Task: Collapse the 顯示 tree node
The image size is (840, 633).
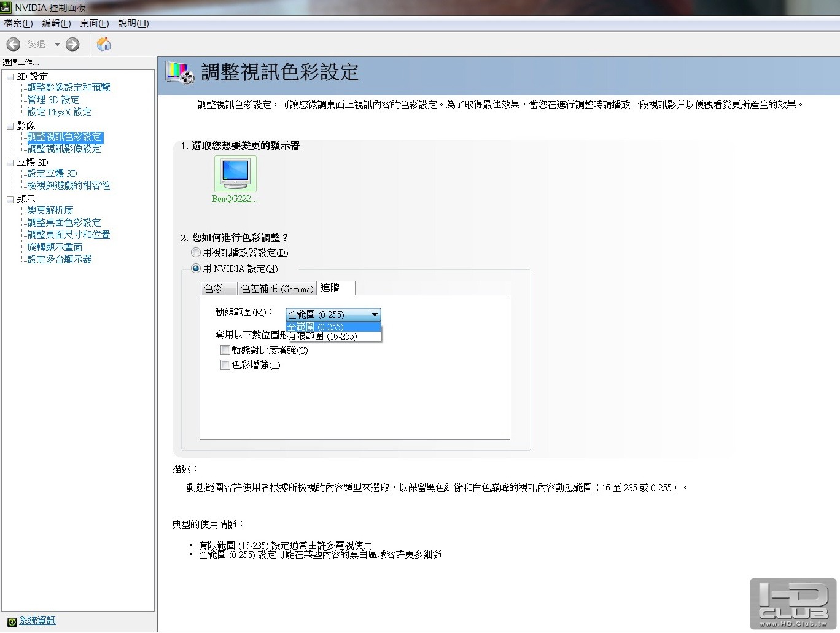Action: pyautogui.click(x=10, y=200)
